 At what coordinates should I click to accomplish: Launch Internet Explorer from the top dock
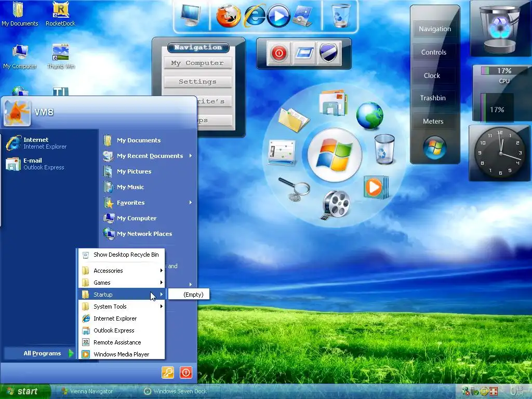tap(255, 16)
